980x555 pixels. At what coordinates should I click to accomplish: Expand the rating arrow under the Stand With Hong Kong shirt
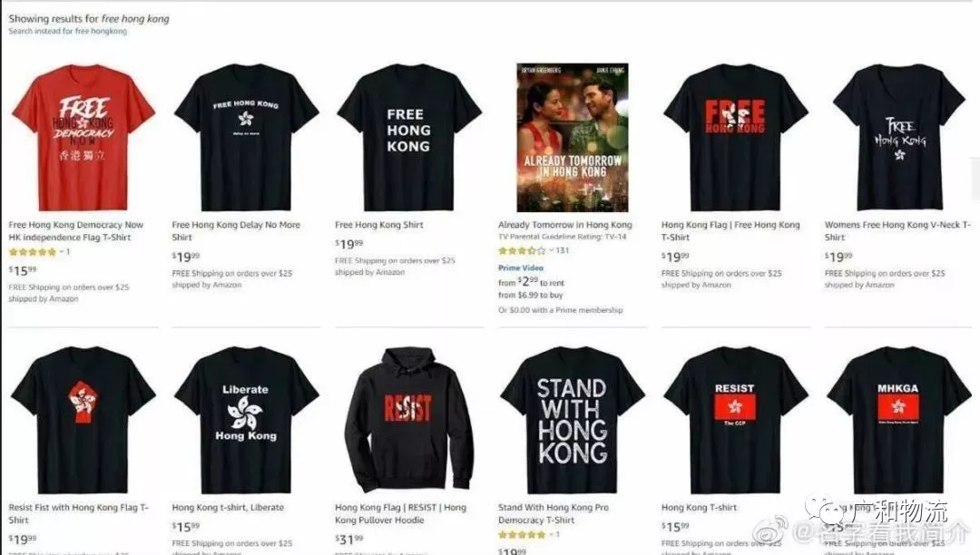(x=552, y=534)
